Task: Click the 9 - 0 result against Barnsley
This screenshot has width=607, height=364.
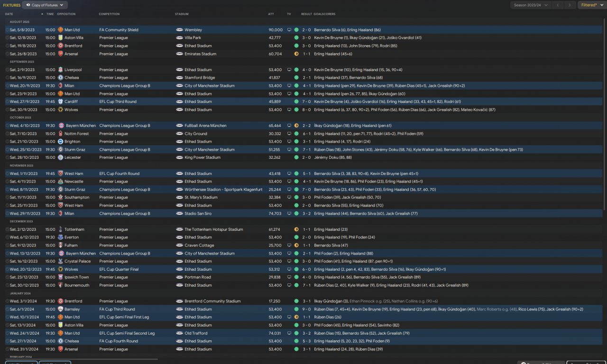Action: pyautogui.click(x=306, y=309)
